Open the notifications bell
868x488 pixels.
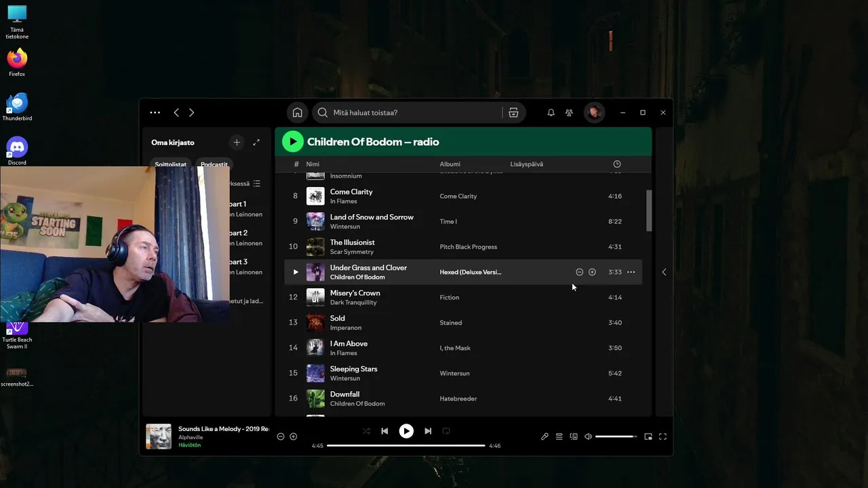(x=551, y=113)
